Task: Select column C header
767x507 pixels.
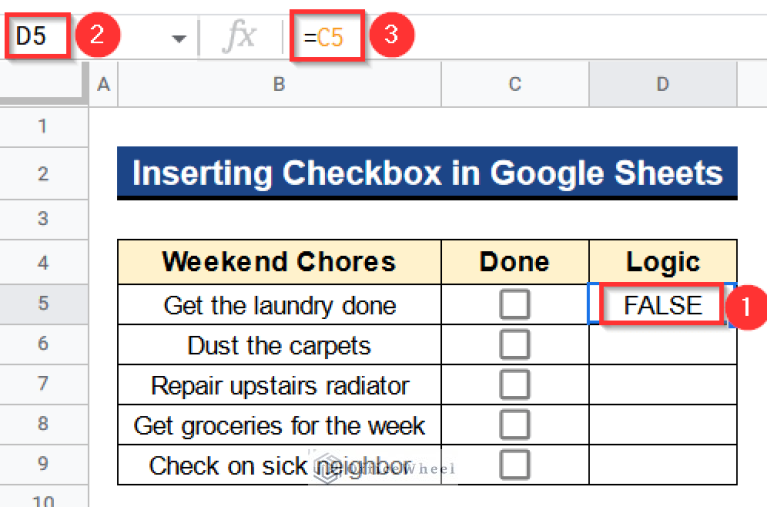Action: point(514,85)
